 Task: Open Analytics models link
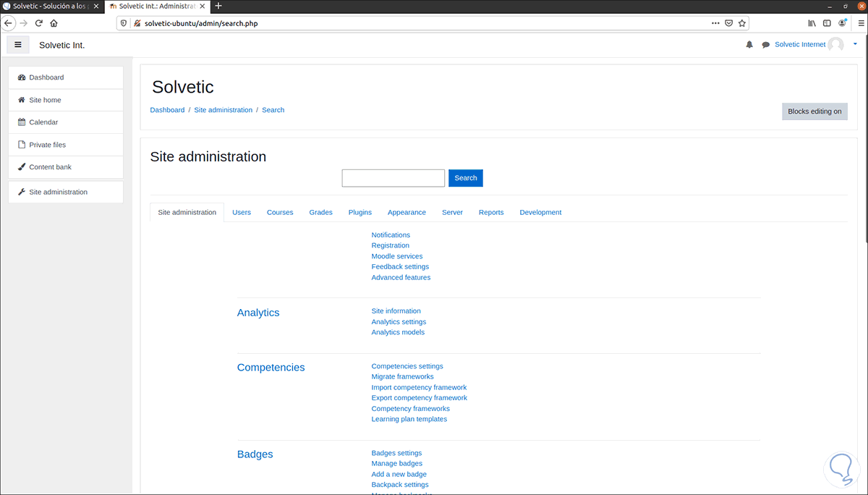pyautogui.click(x=398, y=331)
